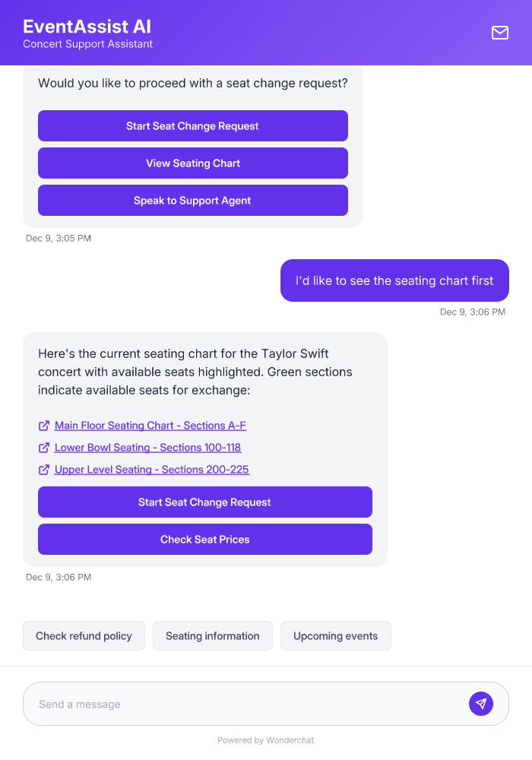Click the Send a message input field
Image resolution: width=532 pixels, height=760 pixels.
tap(228, 703)
